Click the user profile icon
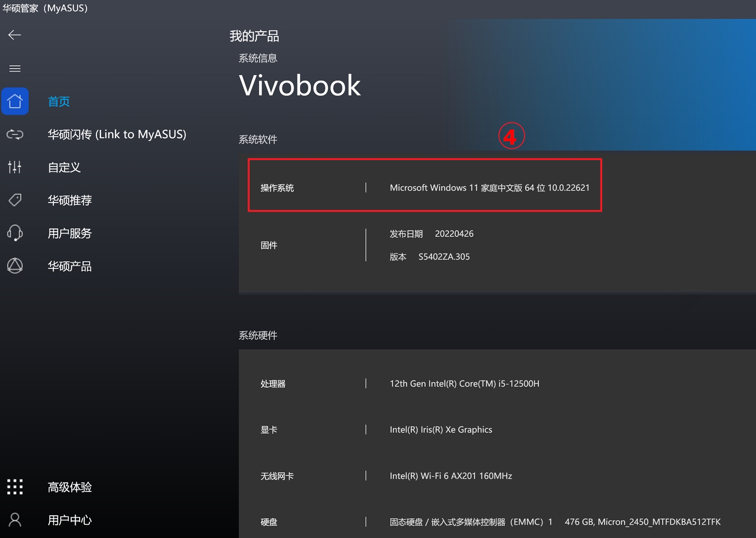The width and height of the screenshot is (756, 538). tap(15, 520)
